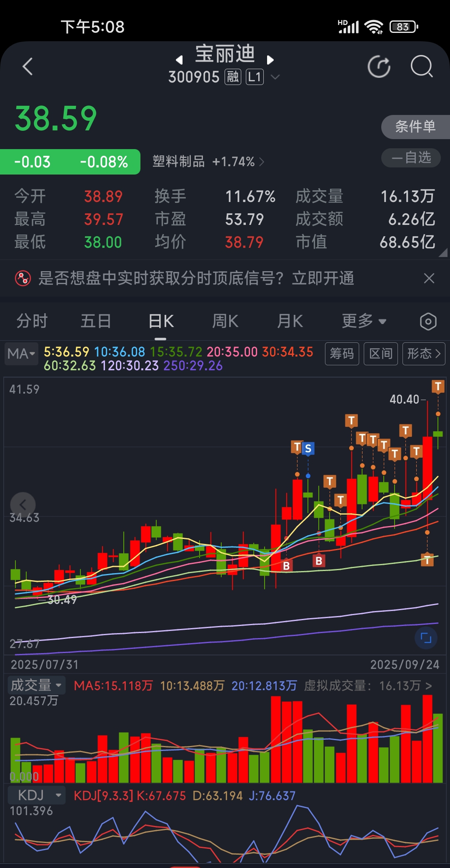The height and width of the screenshot is (868, 450).
Task: Expand the 更多 chart period dropdown
Action: [364, 321]
